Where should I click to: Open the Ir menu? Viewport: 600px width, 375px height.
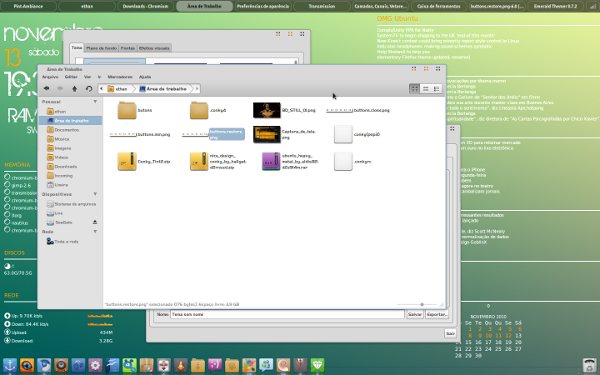(99, 77)
